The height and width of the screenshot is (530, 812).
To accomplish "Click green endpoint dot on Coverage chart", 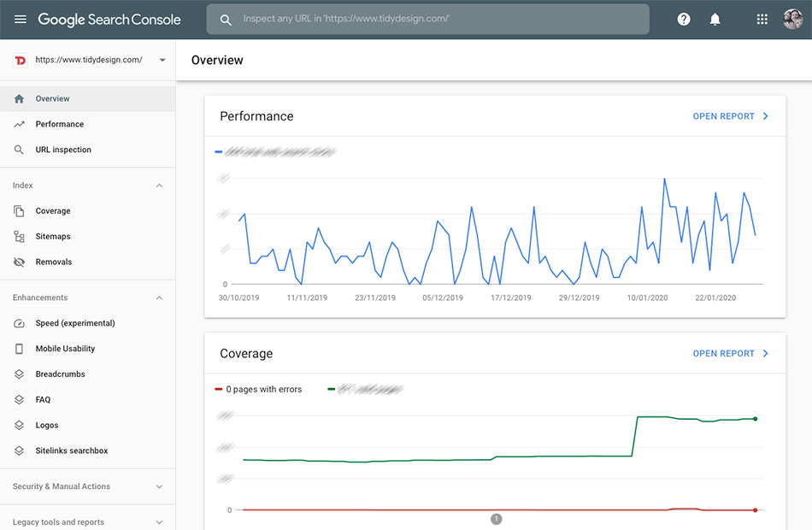I will [755, 419].
